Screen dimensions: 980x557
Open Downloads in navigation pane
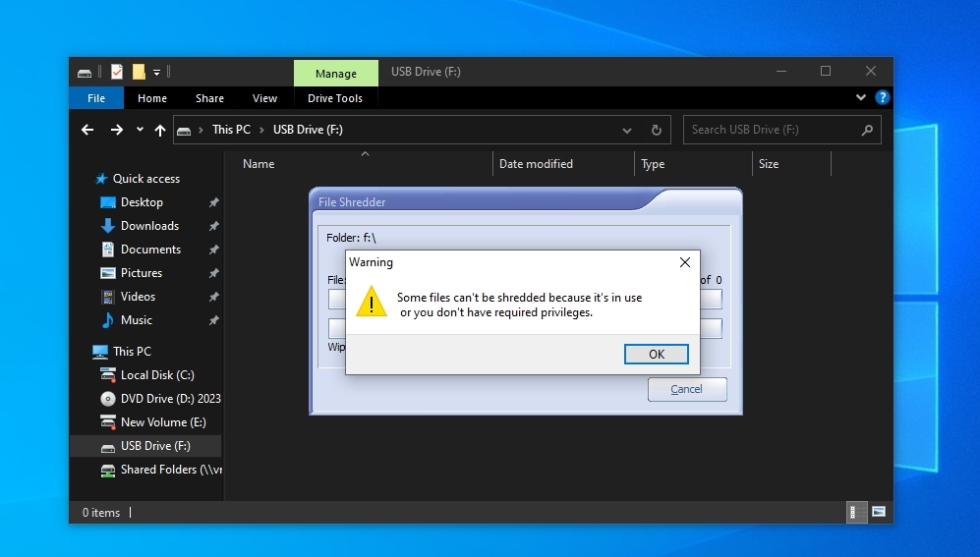[149, 226]
